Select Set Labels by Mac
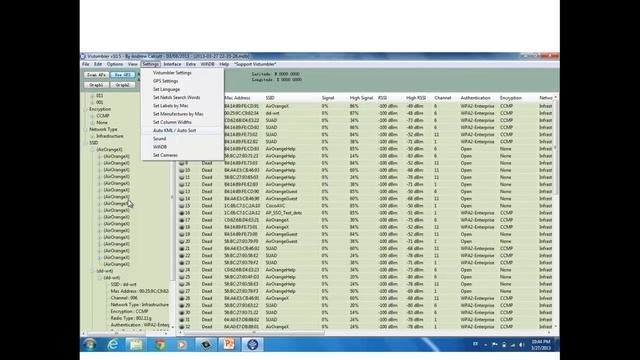This screenshot has height=360, width=640. (x=182, y=106)
